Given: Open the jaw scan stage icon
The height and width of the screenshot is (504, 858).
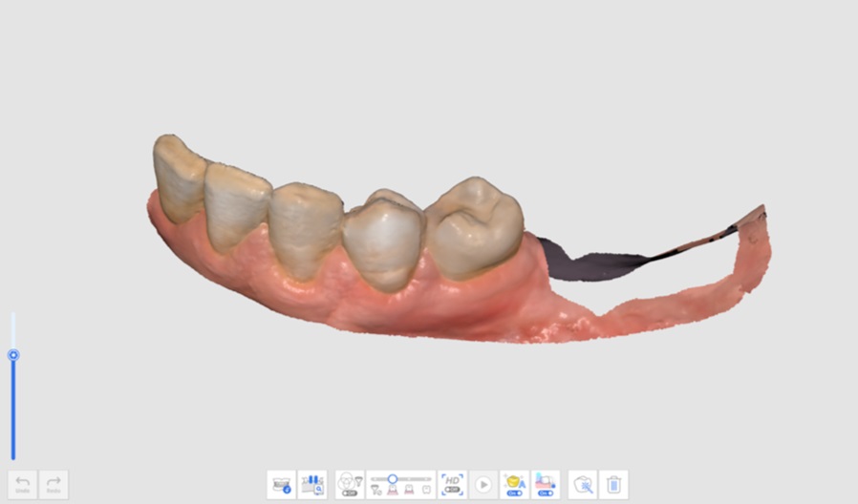Looking at the screenshot, I should pos(281,484).
